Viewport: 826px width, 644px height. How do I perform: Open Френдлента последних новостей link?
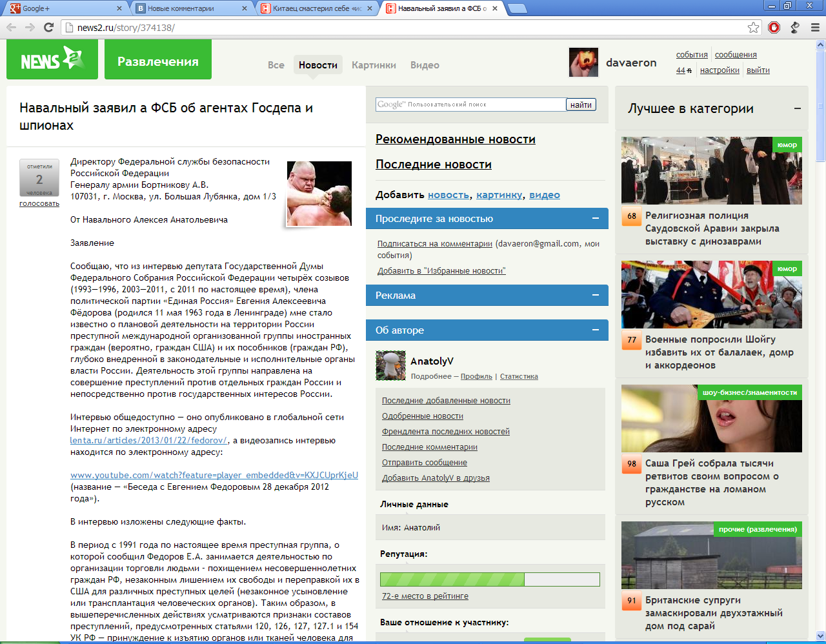[446, 432]
